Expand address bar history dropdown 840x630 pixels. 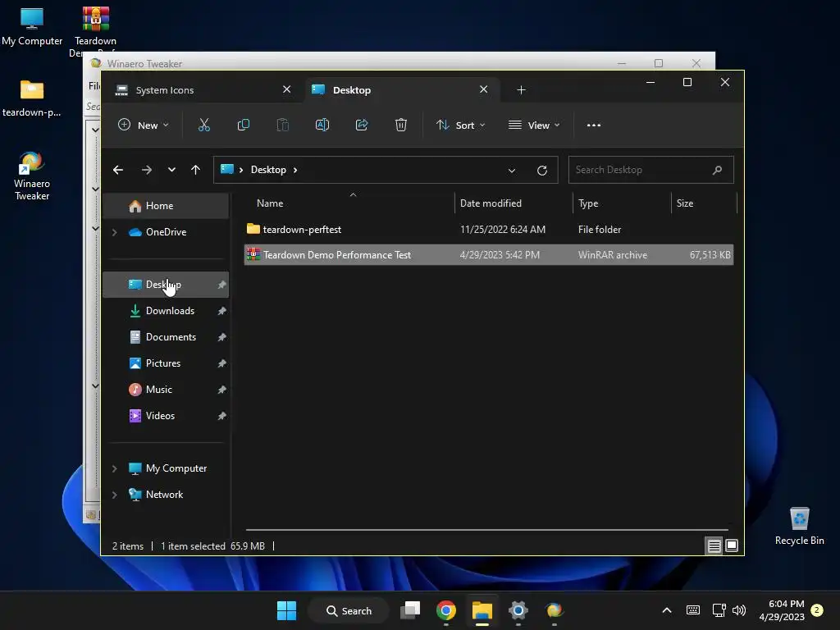(512, 171)
